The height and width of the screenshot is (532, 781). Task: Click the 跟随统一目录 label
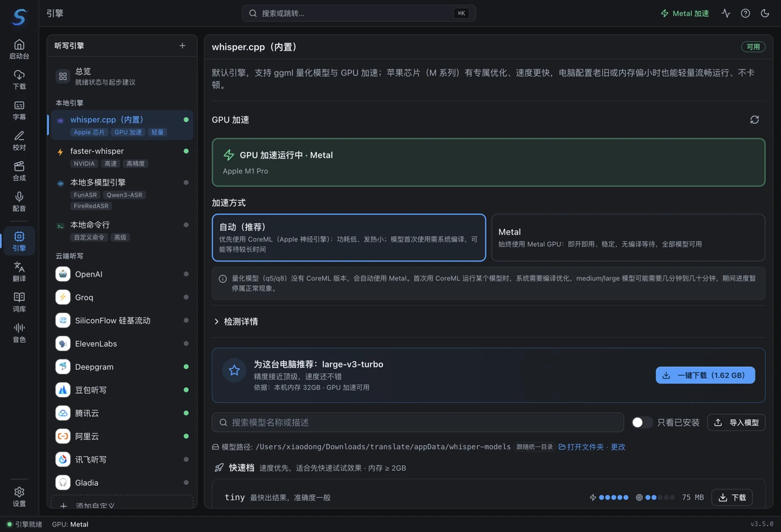tap(534, 447)
